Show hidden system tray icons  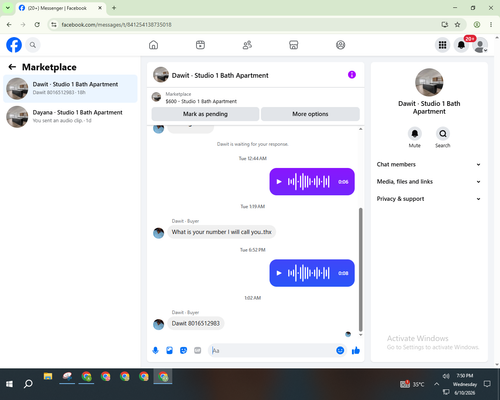pos(436,384)
